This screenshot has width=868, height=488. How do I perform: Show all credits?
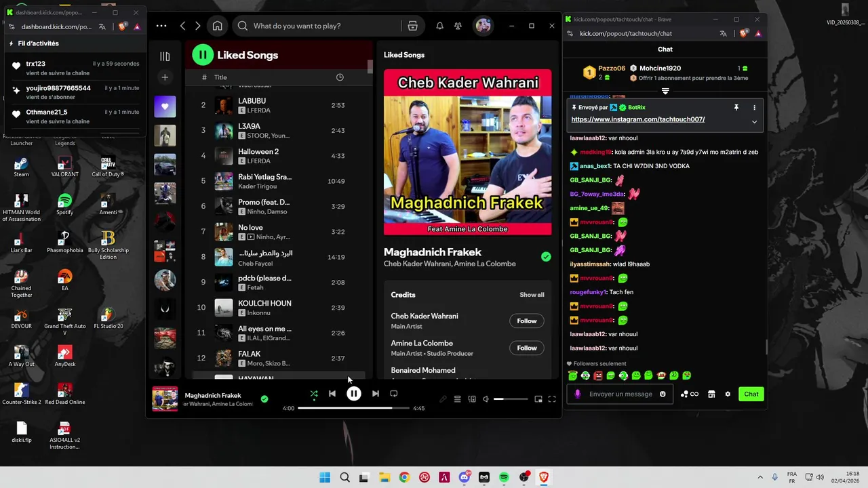point(532,295)
